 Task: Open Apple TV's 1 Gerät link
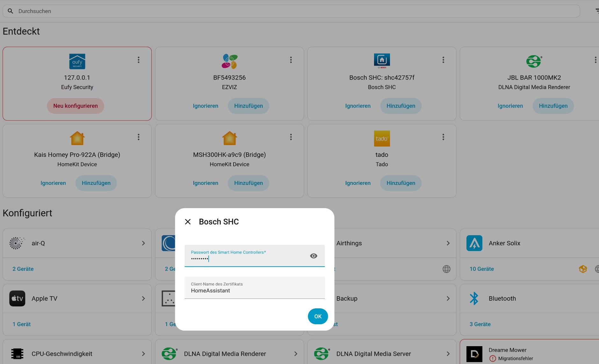pyautogui.click(x=22, y=324)
